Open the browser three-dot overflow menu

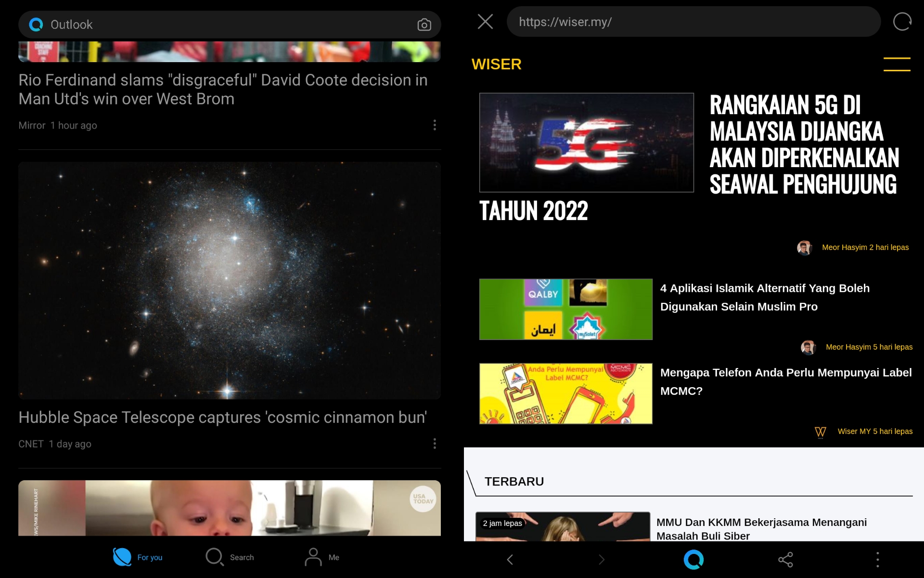tap(877, 559)
